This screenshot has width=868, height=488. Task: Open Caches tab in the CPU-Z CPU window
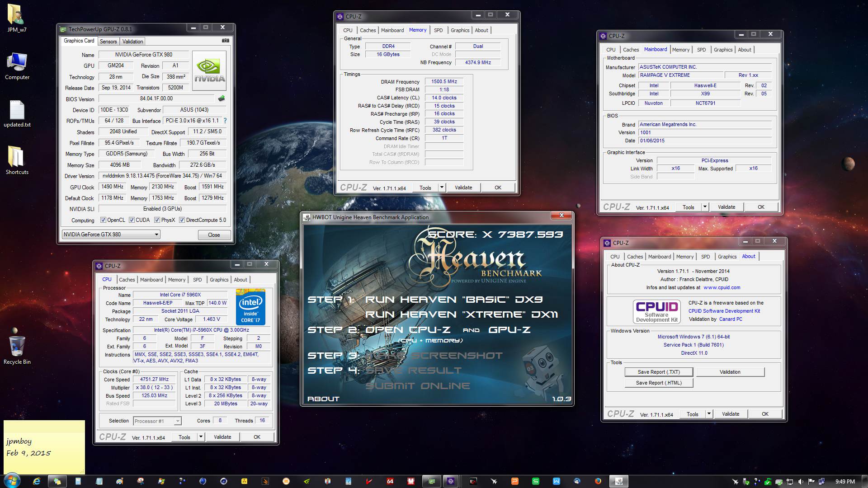pyautogui.click(x=127, y=280)
